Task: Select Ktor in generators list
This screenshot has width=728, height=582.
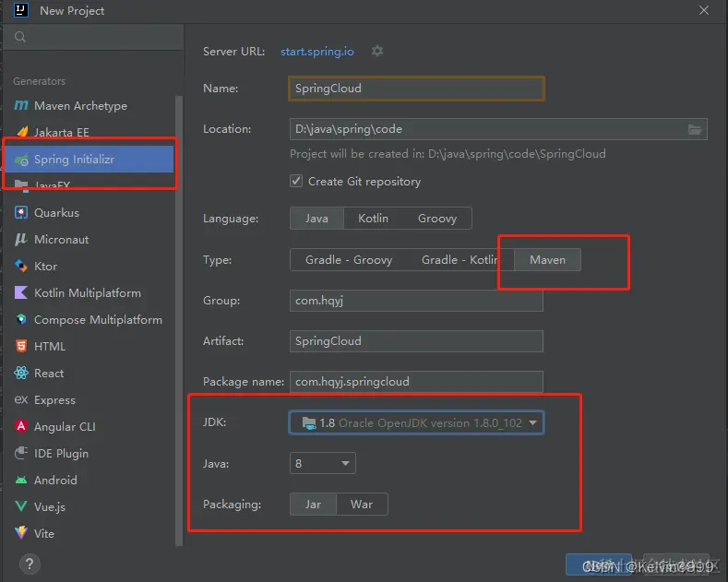Action: (89, 266)
